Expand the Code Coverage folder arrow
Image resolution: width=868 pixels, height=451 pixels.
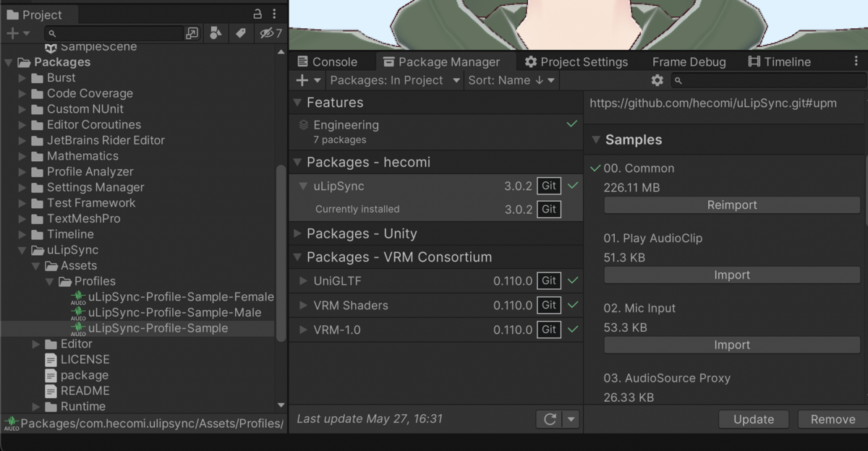coord(22,94)
